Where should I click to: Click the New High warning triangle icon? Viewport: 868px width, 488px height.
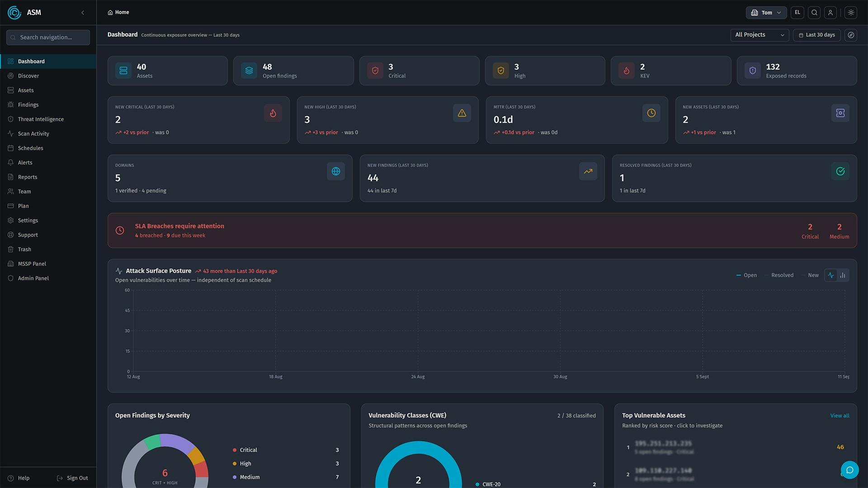point(462,113)
